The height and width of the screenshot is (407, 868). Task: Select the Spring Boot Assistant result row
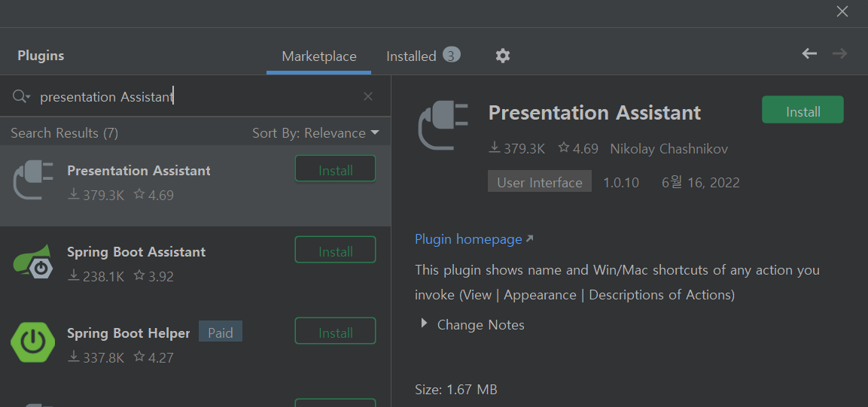coord(196,266)
